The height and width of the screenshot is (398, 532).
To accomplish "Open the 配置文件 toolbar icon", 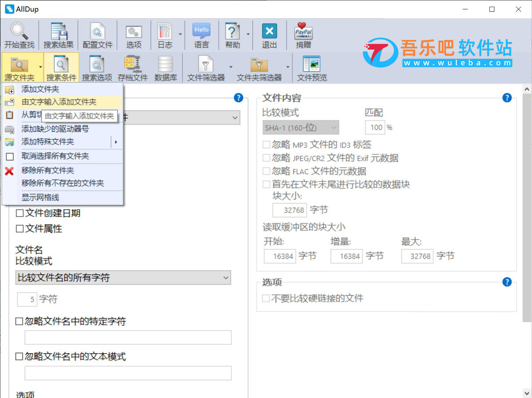I will 98,32.
